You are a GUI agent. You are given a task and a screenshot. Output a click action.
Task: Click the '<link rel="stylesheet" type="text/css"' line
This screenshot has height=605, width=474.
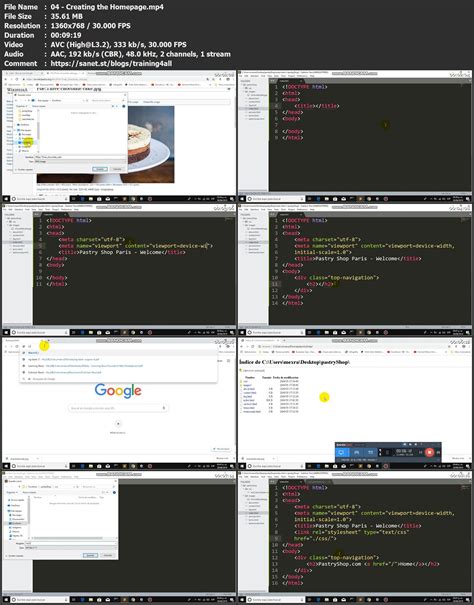point(352,532)
